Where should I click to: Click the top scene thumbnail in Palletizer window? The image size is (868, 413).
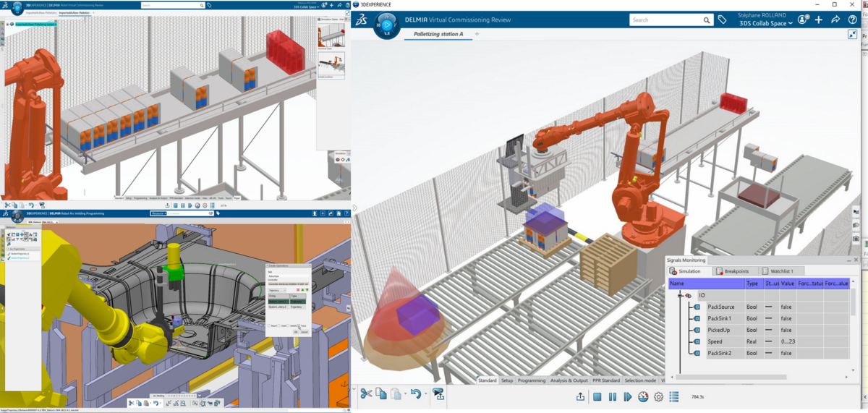[331, 35]
